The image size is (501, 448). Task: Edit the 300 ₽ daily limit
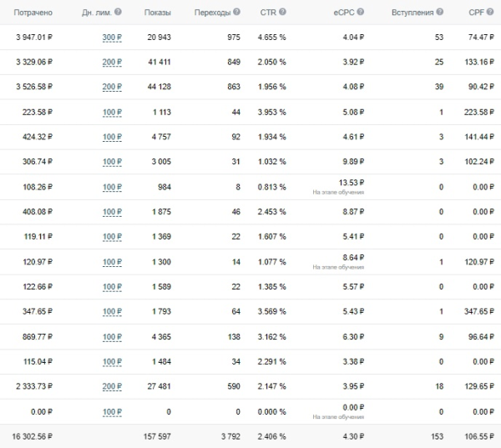112,37
